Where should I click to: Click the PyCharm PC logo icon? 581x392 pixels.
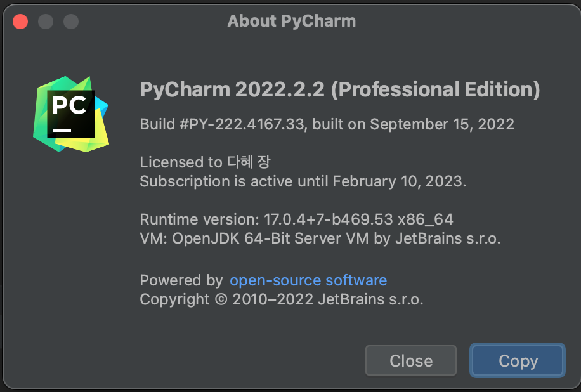(71, 114)
